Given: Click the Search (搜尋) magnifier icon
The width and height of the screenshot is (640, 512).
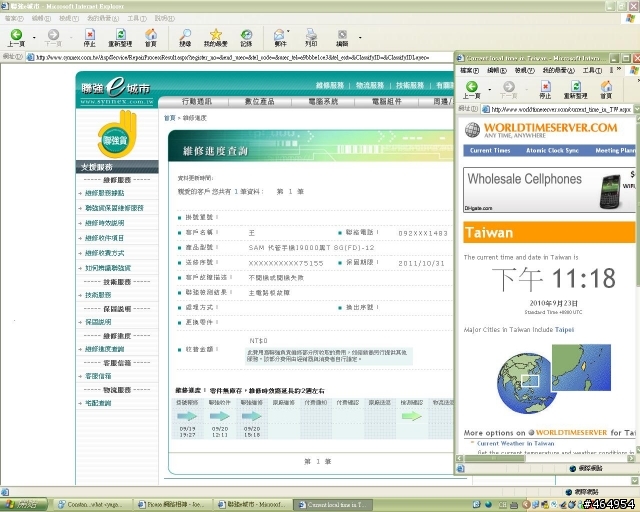Looking at the screenshot, I should pos(185,38).
